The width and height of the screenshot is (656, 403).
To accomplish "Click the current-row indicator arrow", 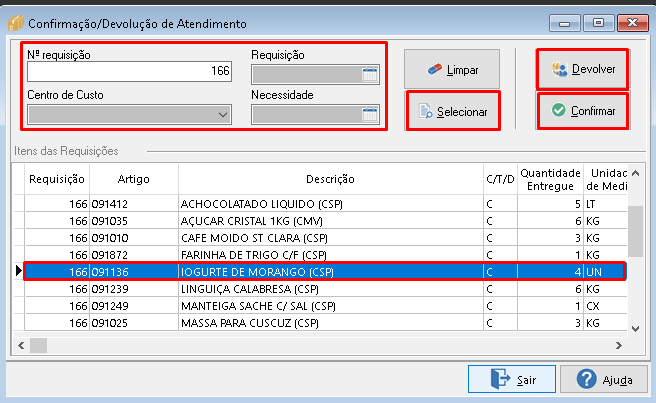I will 18,271.
